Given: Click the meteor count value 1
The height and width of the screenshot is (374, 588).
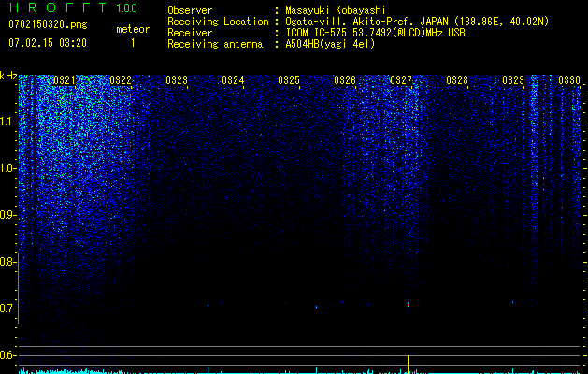Looking at the screenshot, I should 133,43.
